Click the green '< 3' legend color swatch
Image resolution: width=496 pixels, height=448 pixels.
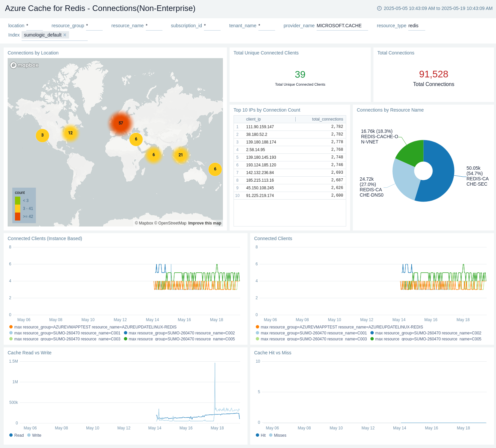coord(18,201)
